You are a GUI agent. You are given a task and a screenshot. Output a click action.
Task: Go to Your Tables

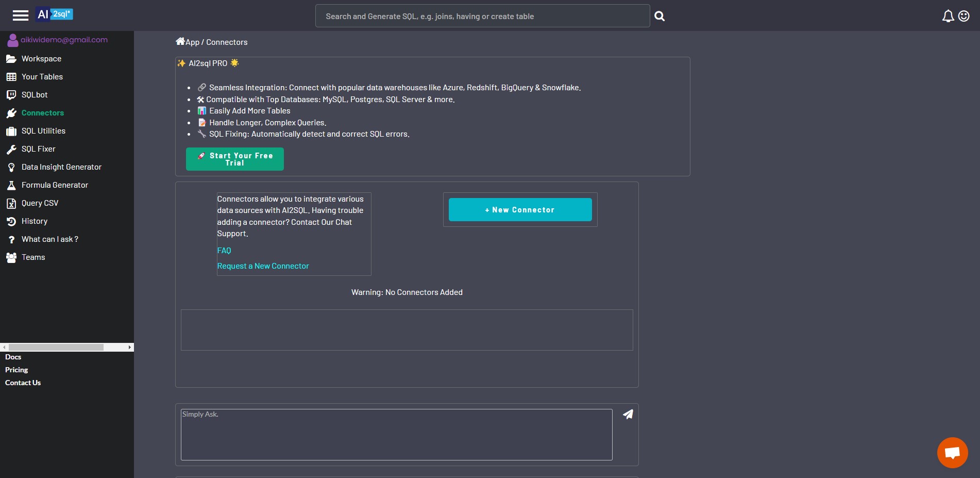[42, 77]
